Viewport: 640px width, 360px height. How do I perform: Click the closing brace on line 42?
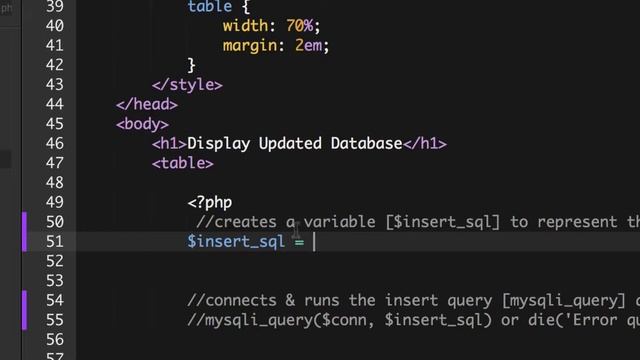[x=191, y=65]
